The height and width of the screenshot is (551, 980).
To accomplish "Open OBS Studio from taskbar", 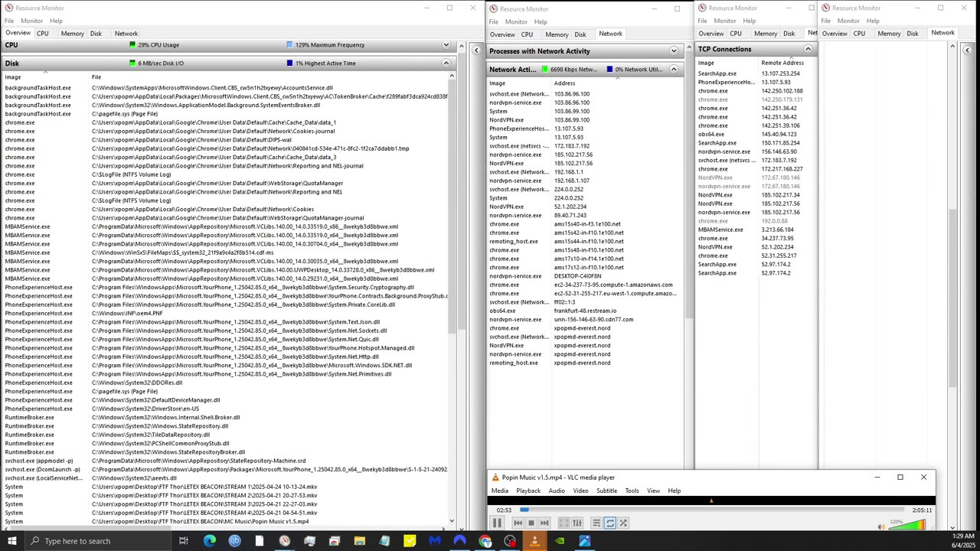I will [x=510, y=541].
